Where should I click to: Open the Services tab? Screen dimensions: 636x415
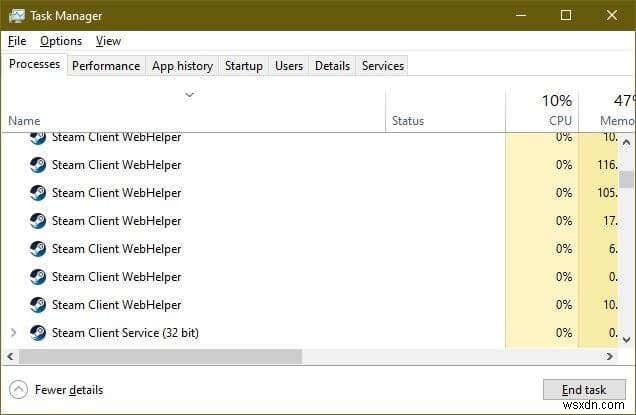[x=382, y=66]
